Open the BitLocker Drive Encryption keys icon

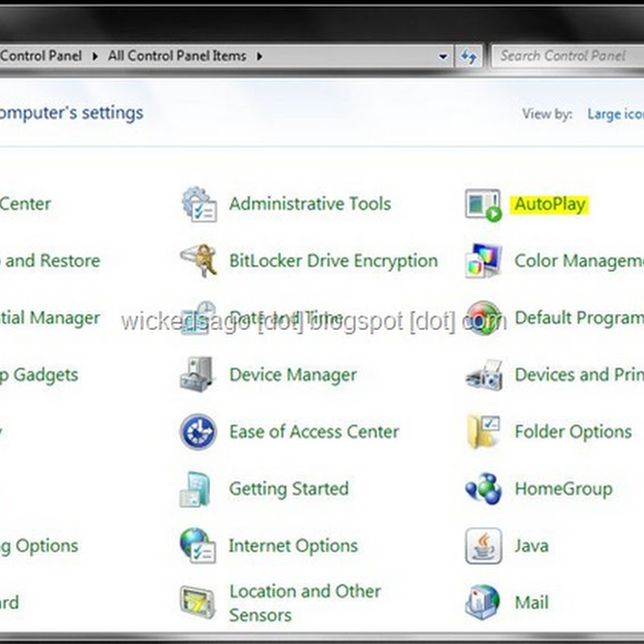coord(198,260)
